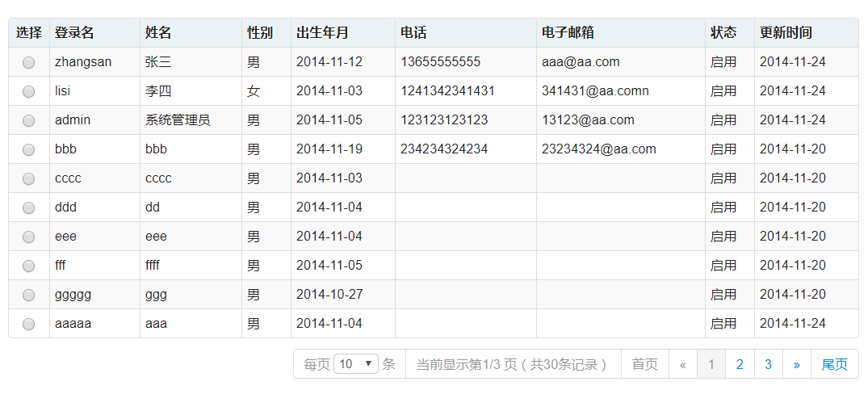Pick the aaaaa row radio button

29,324
